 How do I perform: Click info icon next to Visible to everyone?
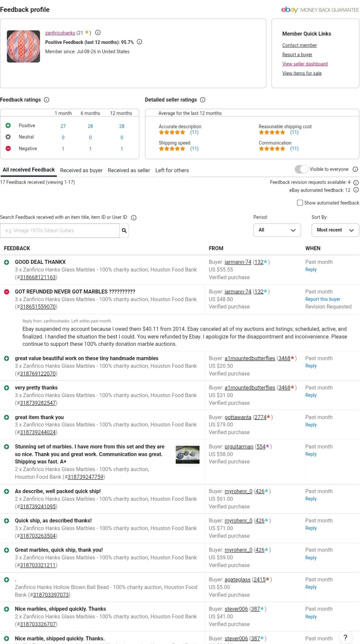pos(355,169)
